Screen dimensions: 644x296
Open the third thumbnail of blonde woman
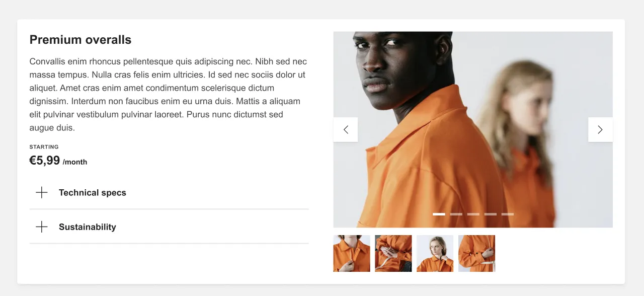[x=435, y=254]
